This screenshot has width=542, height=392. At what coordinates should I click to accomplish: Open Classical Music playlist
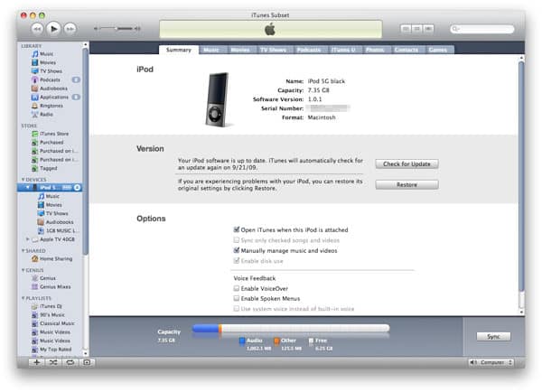tap(57, 323)
